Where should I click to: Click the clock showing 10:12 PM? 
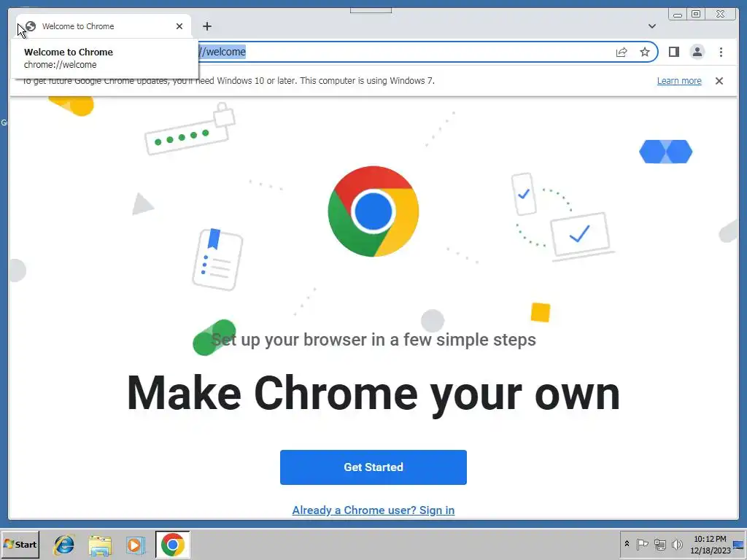click(x=710, y=544)
